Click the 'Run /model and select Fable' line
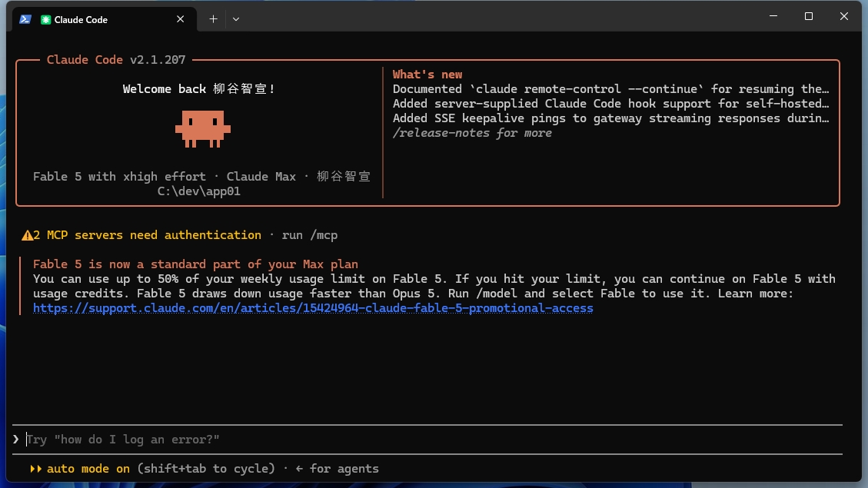The height and width of the screenshot is (488, 868). 413,294
